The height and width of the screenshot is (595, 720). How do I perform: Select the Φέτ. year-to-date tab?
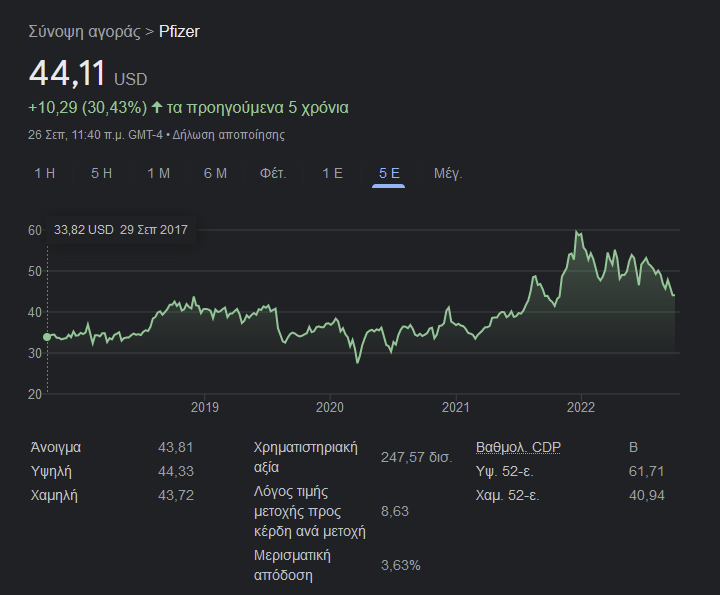pyautogui.click(x=273, y=173)
